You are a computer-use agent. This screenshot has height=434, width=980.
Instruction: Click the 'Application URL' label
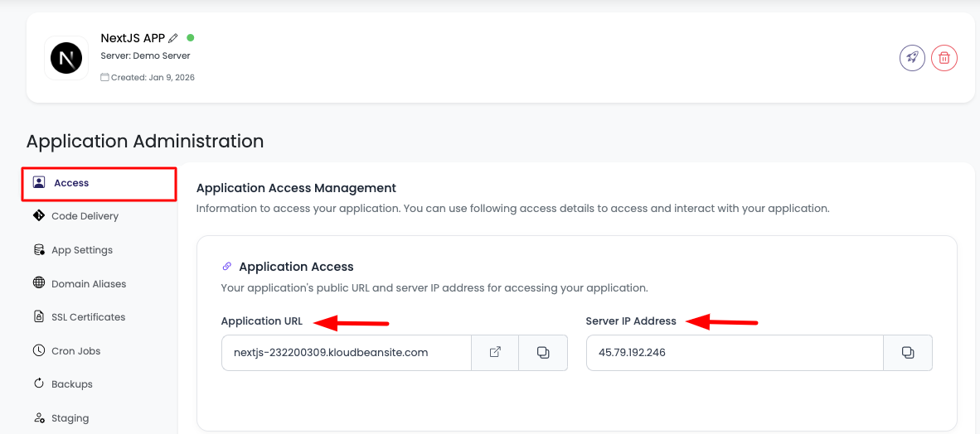(262, 321)
